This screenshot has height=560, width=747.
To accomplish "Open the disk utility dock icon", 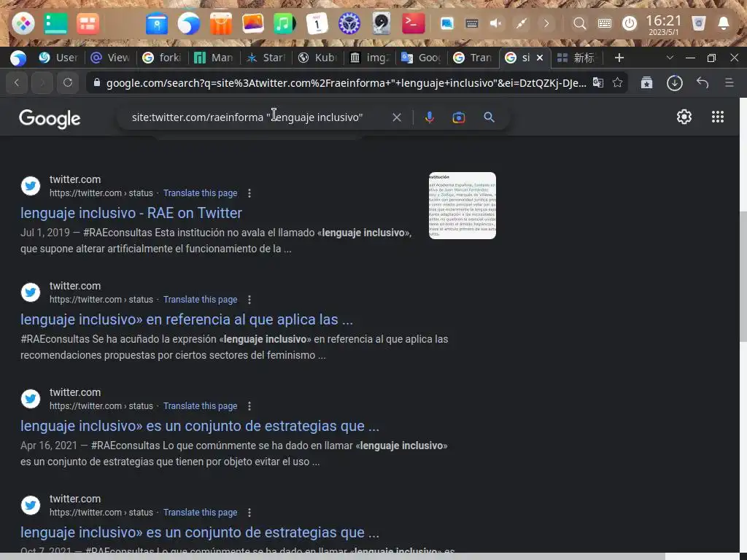I will (381, 23).
